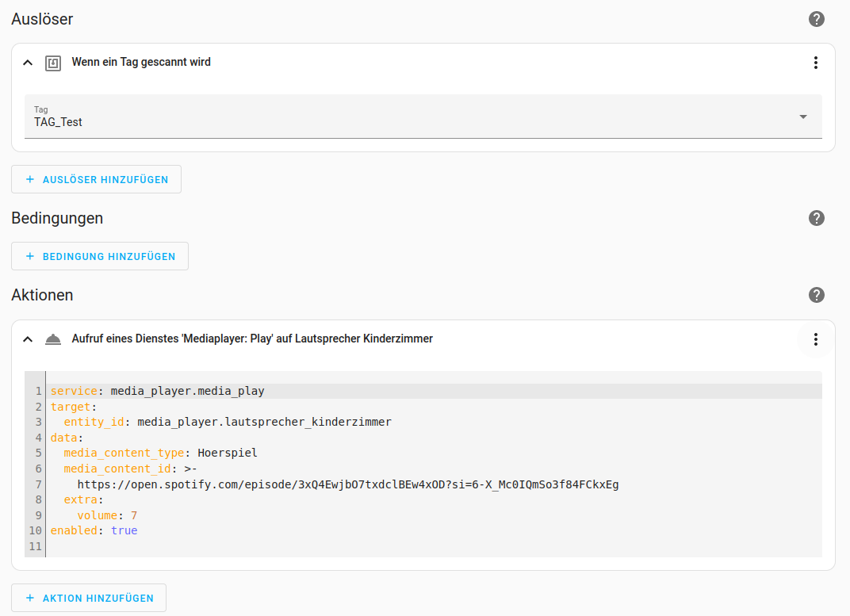Collapse the 'Wenn ein Tag gescannt wird' trigger
This screenshot has height=616, width=850.
point(28,63)
